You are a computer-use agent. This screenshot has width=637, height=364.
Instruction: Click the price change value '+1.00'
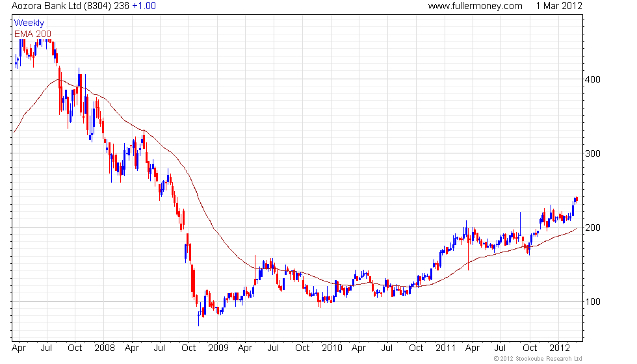(144, 6)
